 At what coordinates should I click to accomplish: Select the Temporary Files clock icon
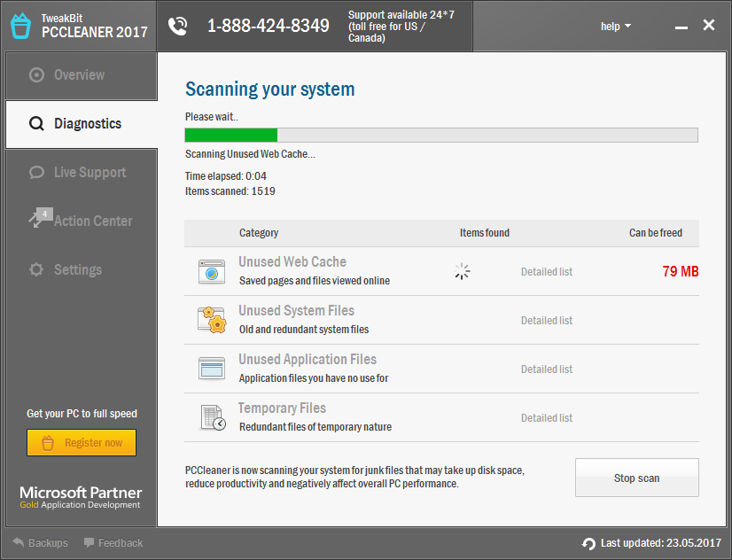click(211, 416)
